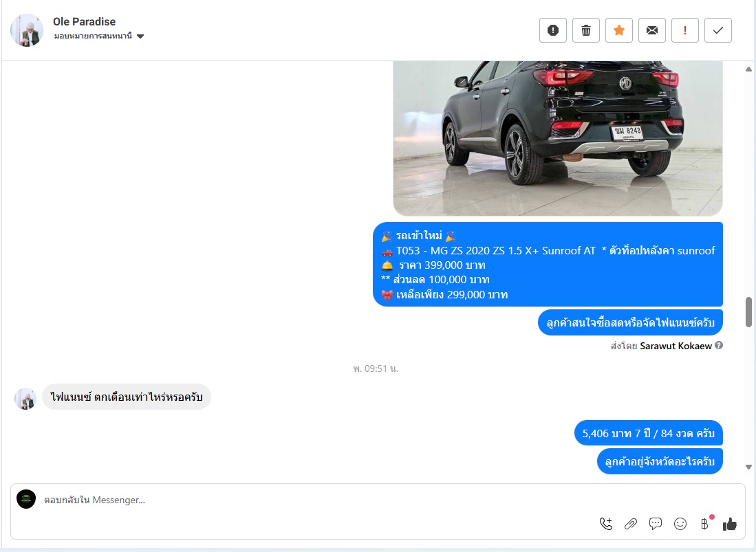Start a call with phone plus icon
The height and width of the screenshot is (552, 756).
point(605,524)
